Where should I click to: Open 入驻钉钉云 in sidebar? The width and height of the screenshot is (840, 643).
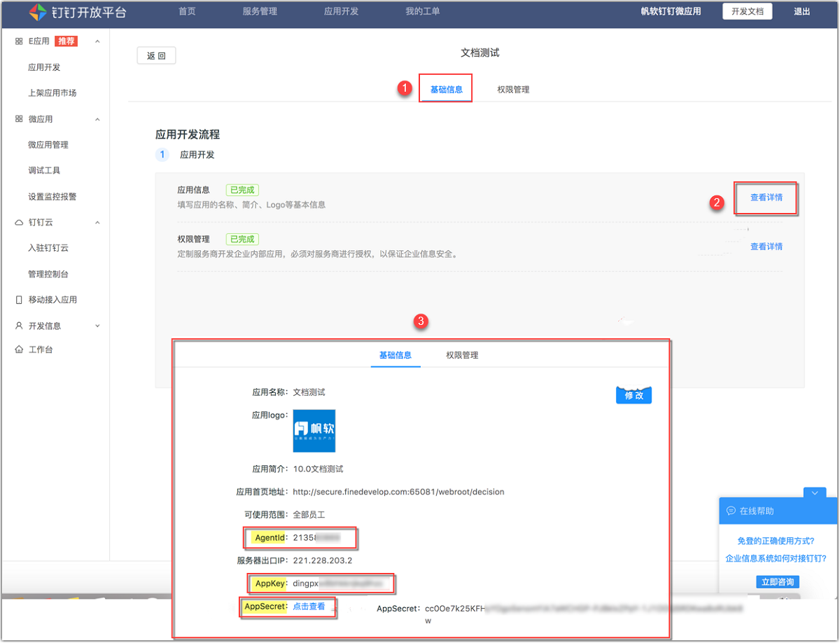tap(48, 248)
